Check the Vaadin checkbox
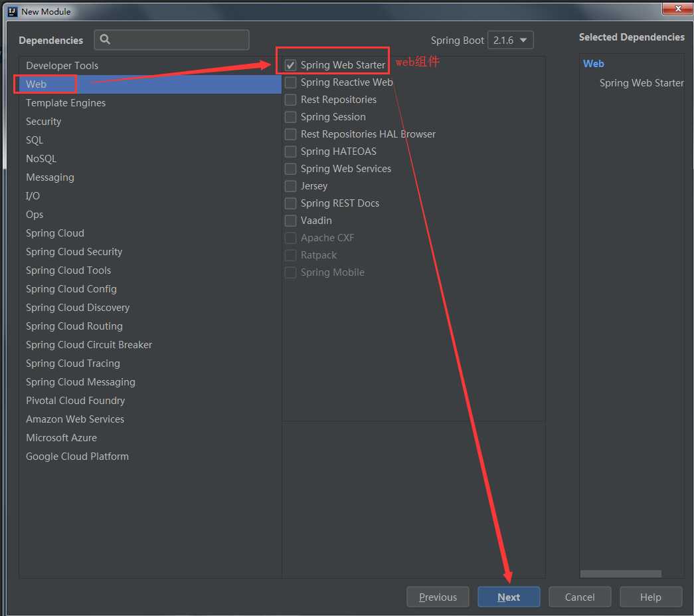Viewport: 694px width, 616px height. click(290, 221)
